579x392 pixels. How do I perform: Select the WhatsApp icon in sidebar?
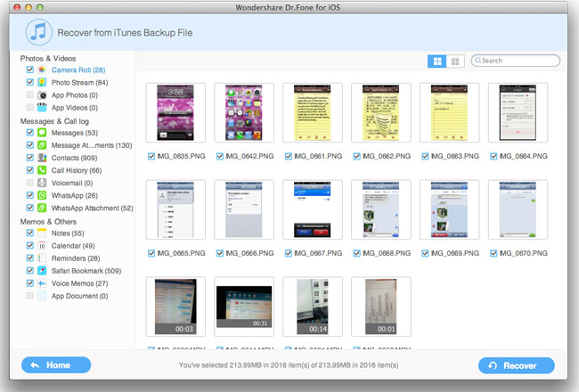(42, 195)
